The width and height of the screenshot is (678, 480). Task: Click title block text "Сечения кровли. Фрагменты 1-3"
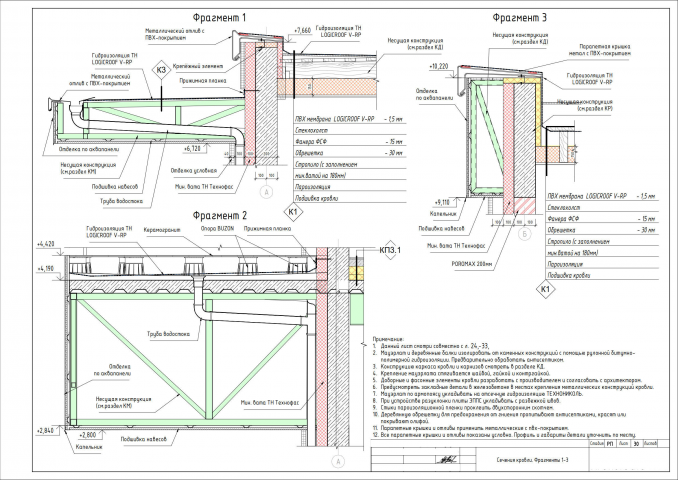(532, 459)
